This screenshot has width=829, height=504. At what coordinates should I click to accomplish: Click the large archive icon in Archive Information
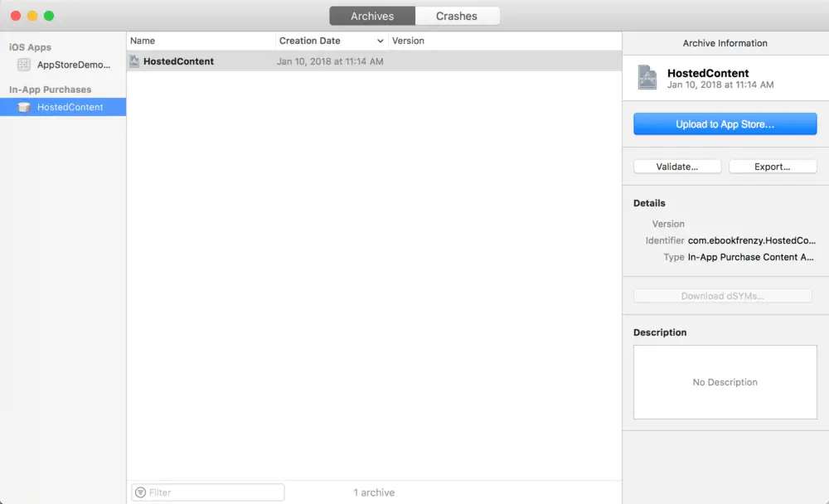[647, 78]
